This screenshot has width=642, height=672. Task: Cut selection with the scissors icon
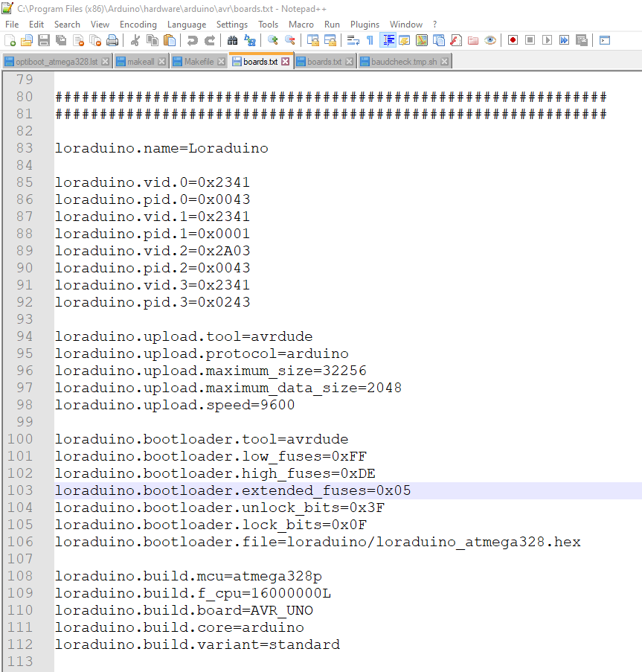click(x=135, y=41)
